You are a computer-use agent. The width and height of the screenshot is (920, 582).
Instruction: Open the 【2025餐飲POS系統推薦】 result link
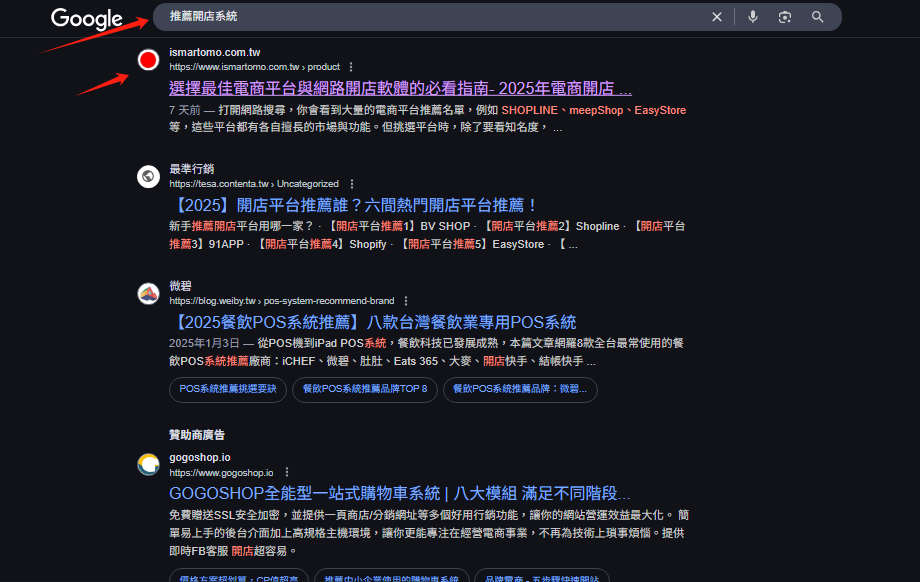pos(373,322)
